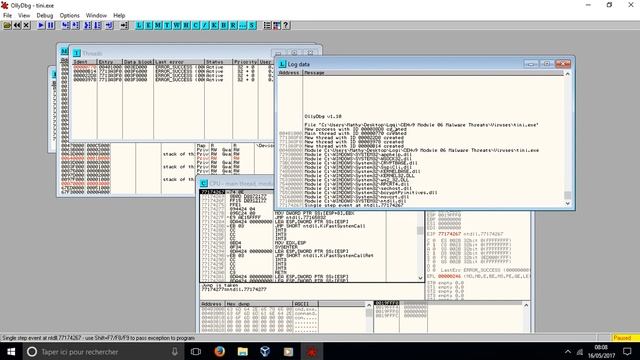The image size is (640, 360).
Task: Open debugging options list icon
Action: pyautogui.click(x=267, y=25)
